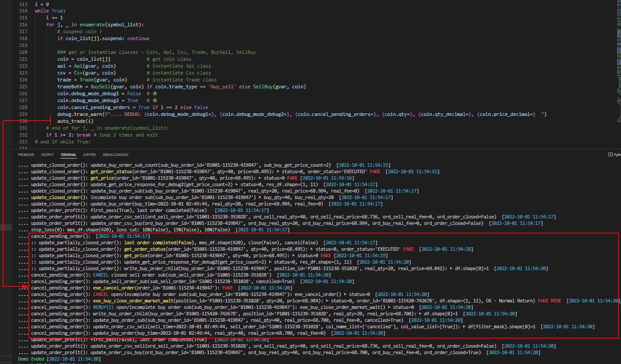The height and width of the screenshot is (364, 621).
Task: Click 'coin.debug_mode_debug2 = True' line
Action: [x=98, y=100]
